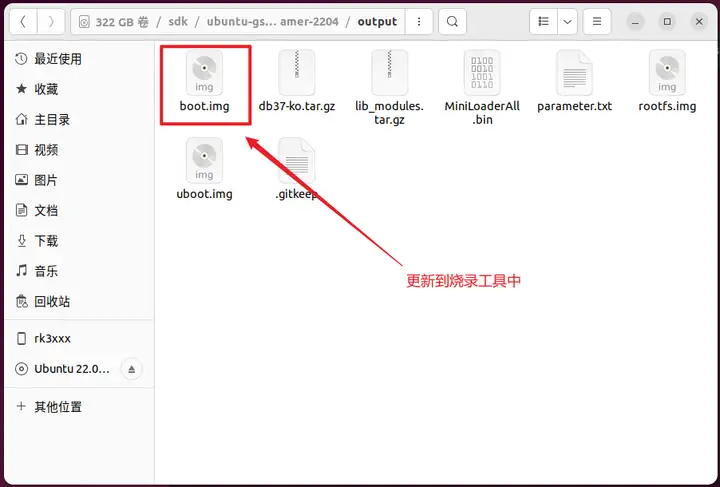Click the parameter.txt file name label
This screenshot has height=487, width=720.
pyautogui.click(x=574, y=106)
